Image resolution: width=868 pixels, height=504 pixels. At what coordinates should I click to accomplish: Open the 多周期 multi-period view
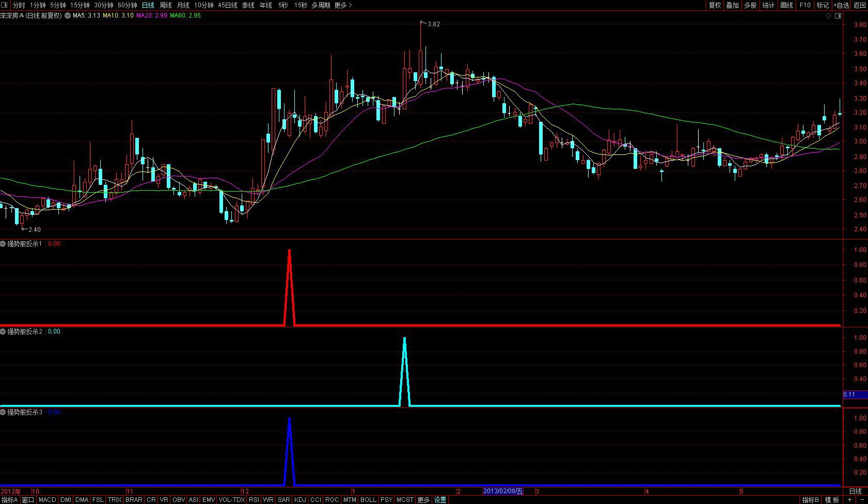[x=321, y=5]
